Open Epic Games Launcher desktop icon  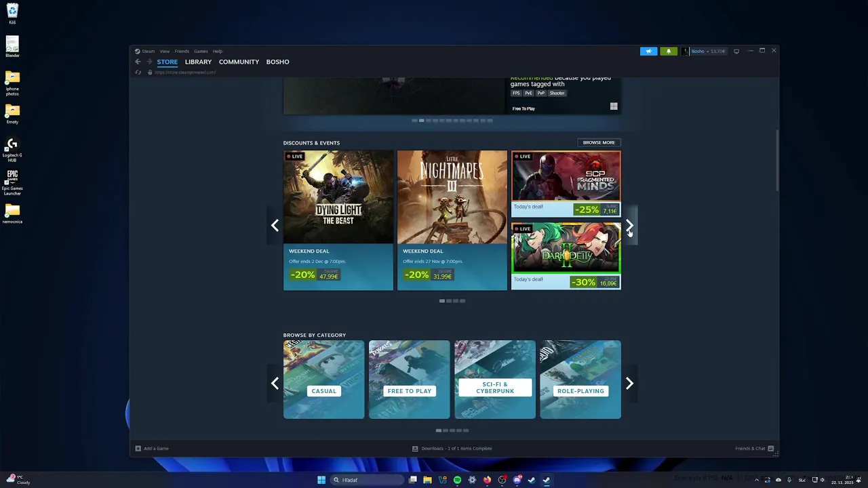12,182
